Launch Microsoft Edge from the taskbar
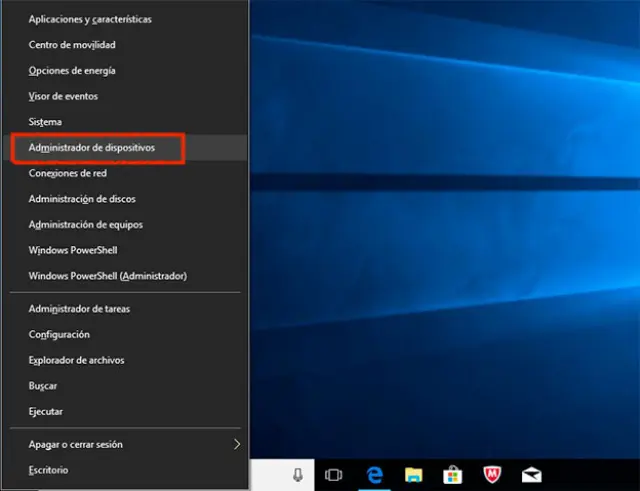This screenshot has width=640, height=491. [x=376, y=475]
